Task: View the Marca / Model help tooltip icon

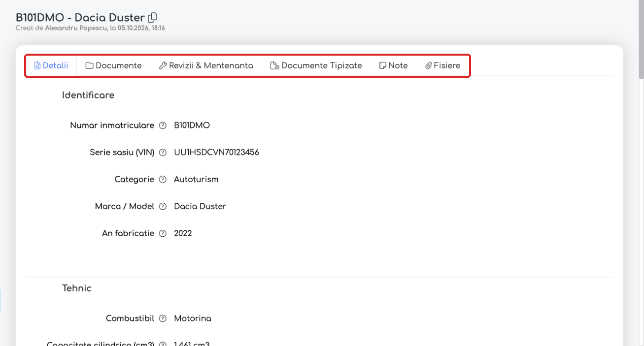Action: coord(163,207)
